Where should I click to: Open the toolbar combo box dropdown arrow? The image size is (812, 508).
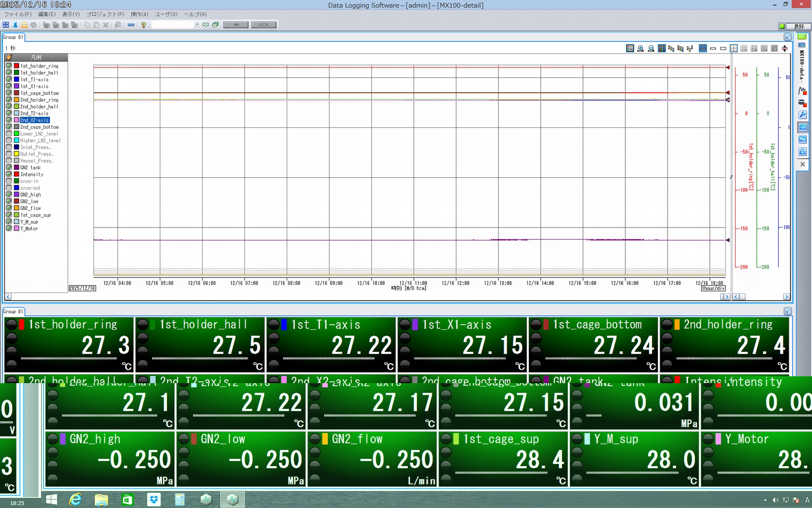pyautogui.click(x=197, y=25)
